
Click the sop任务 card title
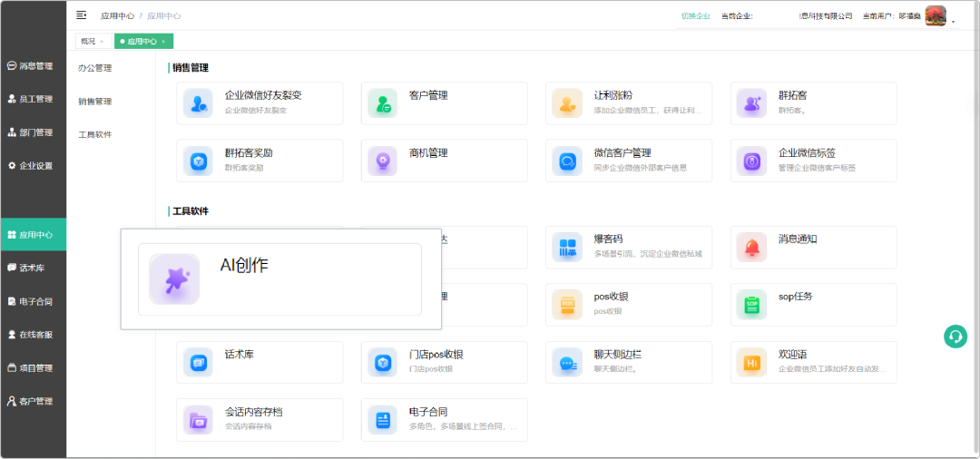click(796, 297)
